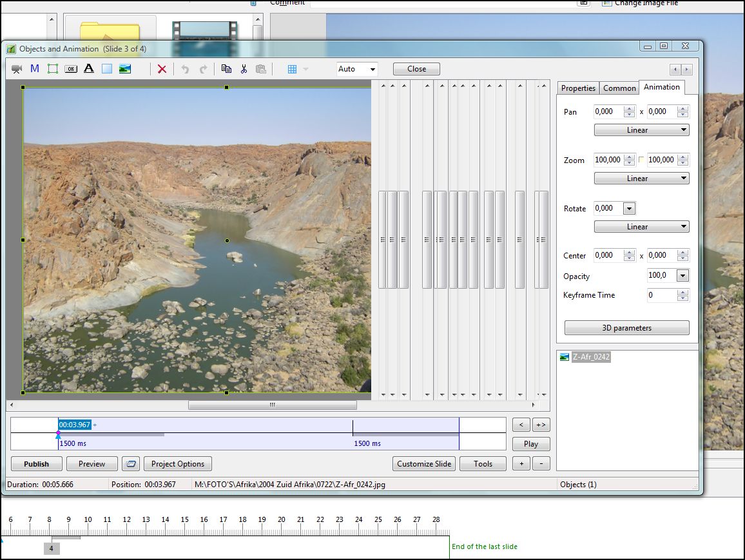Select the Z-Afr_0242 object in list

tap(590, 357)
